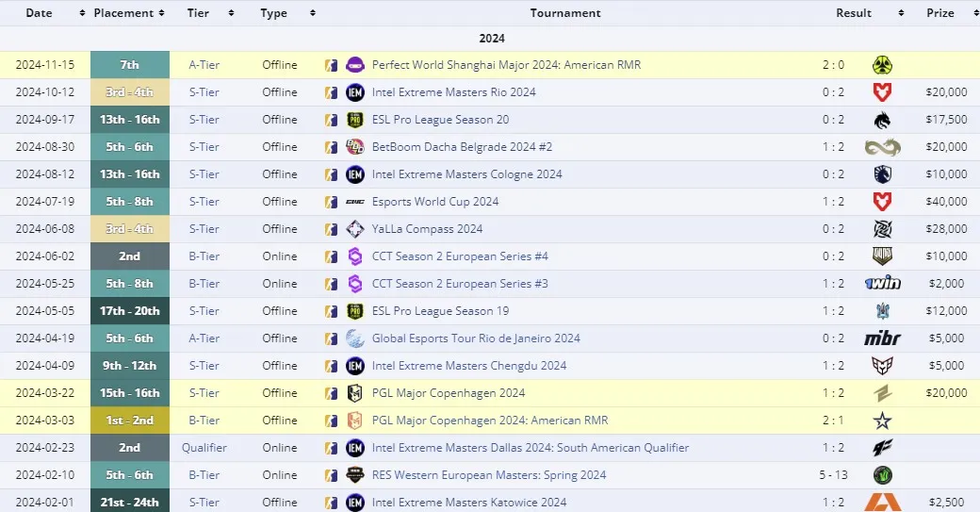Click ESL Pro League logo in Season 19 row
The width and height of the screenshot is (980, 512).
coord(355,311)
